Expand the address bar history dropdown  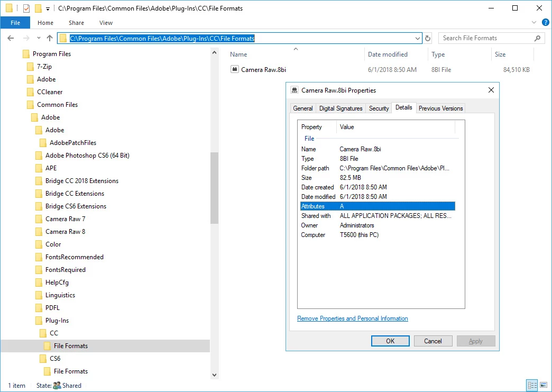418,39
